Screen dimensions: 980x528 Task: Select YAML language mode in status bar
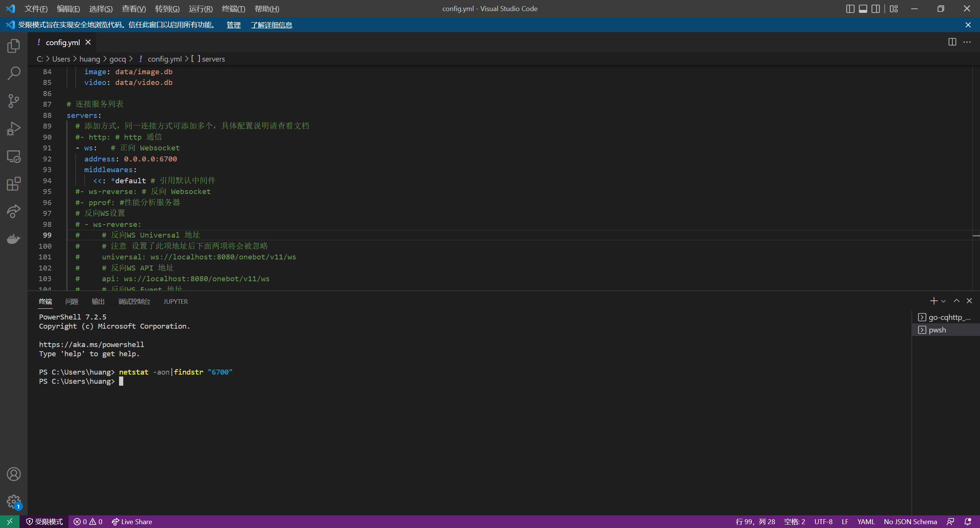pyautogui.click(x=866, y=521)
